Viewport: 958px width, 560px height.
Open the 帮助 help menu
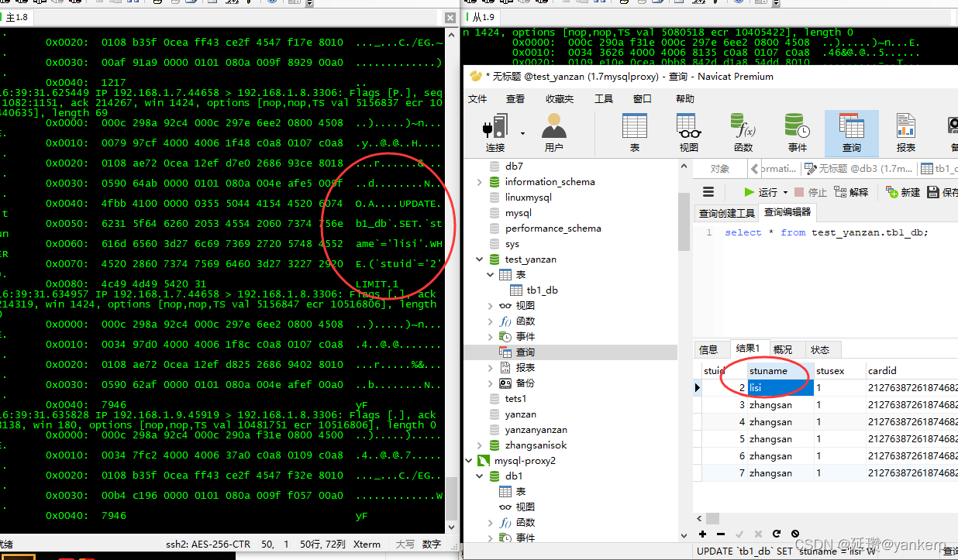[685, 99]
